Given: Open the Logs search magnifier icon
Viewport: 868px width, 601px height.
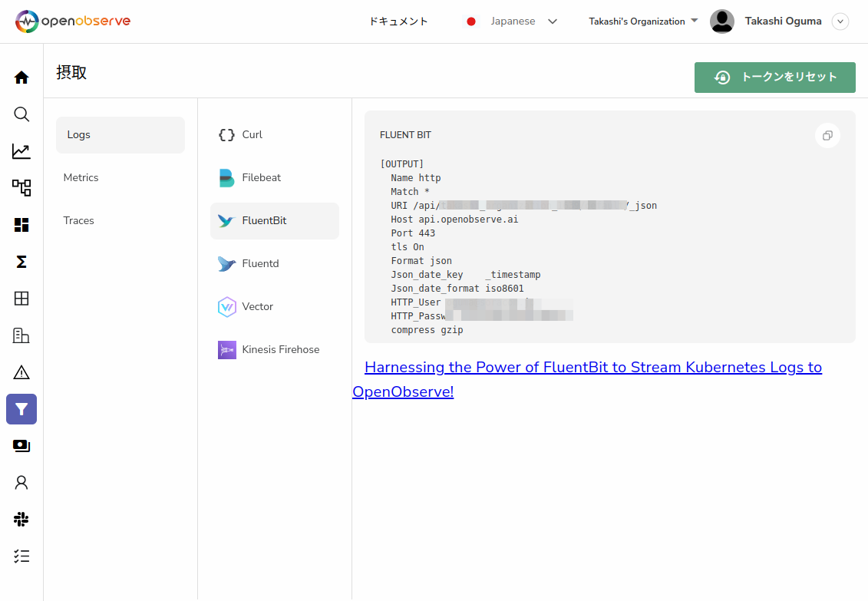Looking at the screenshot, I should pyautogui.click(x=21, y=114).
